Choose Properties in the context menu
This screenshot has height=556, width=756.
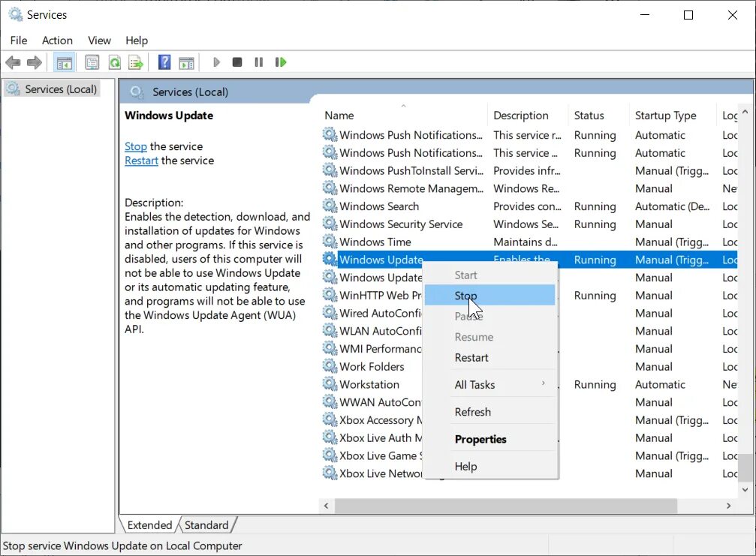[489, 439]
